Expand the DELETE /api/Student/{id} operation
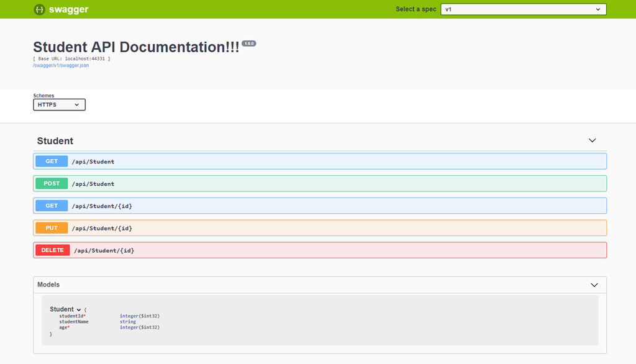This screenshot has height=364, width=636. coord(320,250)
